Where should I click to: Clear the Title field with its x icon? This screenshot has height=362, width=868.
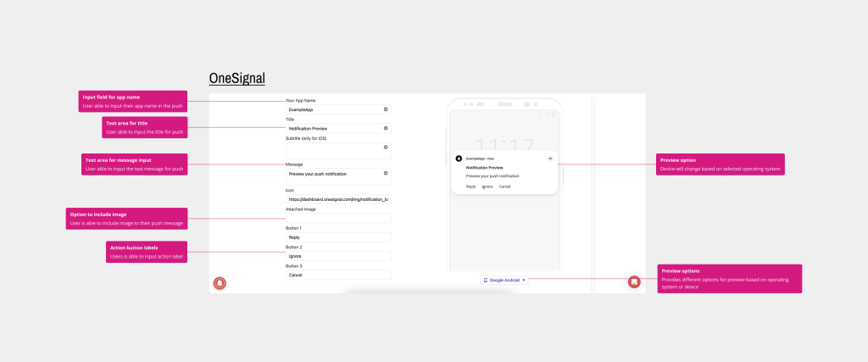pyautogui.click(x=386, y=128)
